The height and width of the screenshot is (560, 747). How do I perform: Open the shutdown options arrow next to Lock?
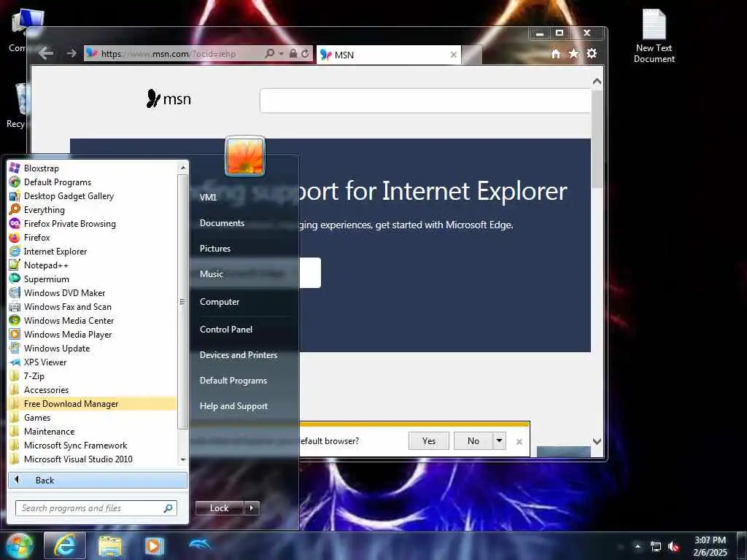[x=252, y=507]
